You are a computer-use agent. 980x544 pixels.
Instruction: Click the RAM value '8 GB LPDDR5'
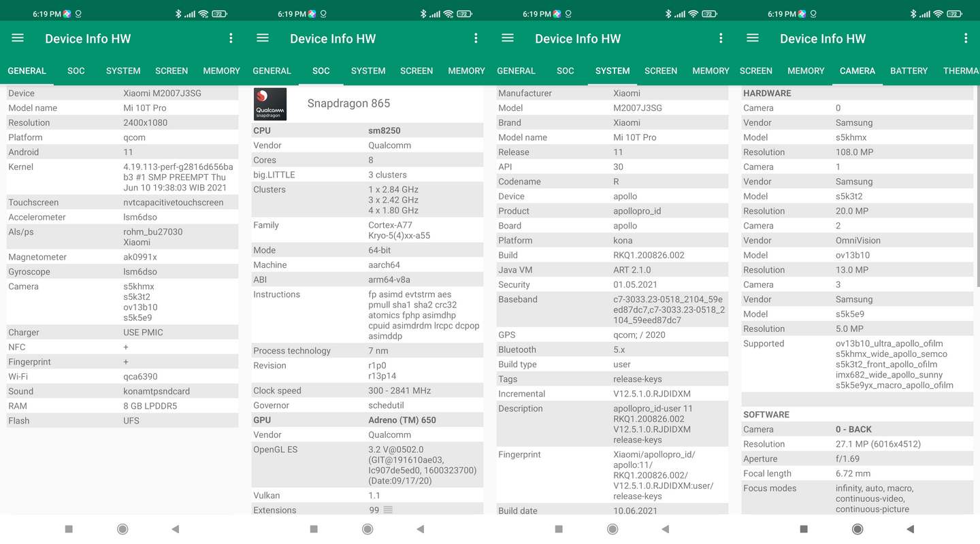(x=150, y=406)
